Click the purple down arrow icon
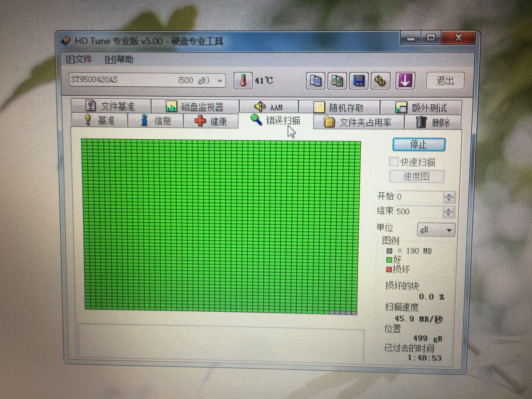This screenshot has height=399, width=532. click(405, 81)
